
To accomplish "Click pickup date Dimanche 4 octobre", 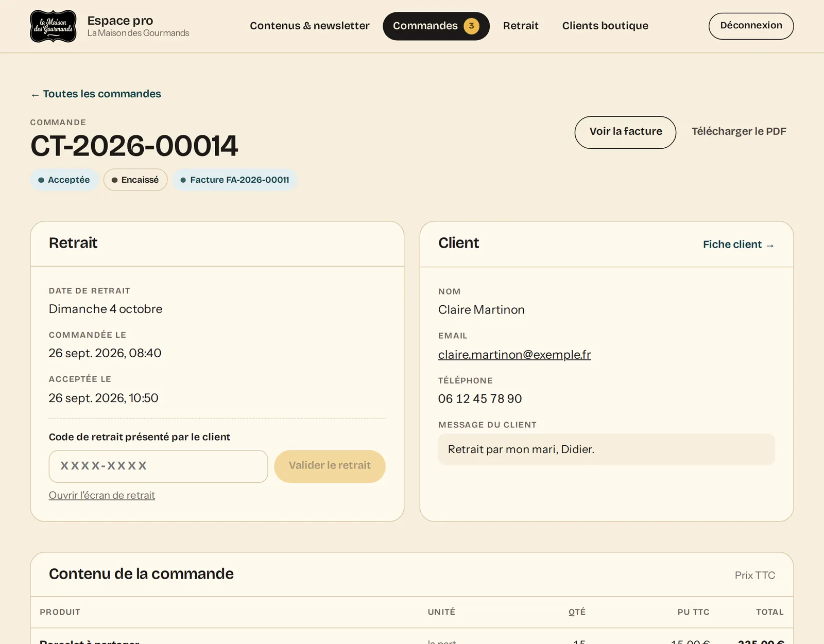I will coord(106,309).
